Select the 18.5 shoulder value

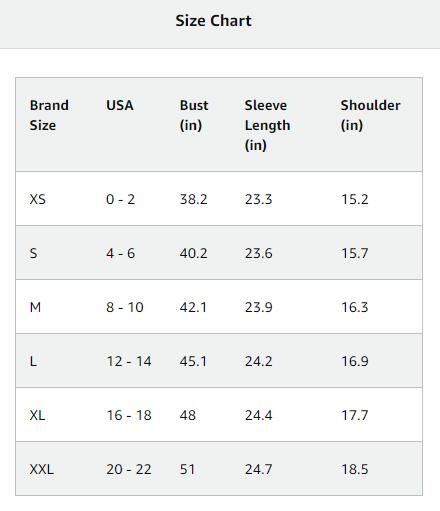pyautogui.click(x=355, y=469)
